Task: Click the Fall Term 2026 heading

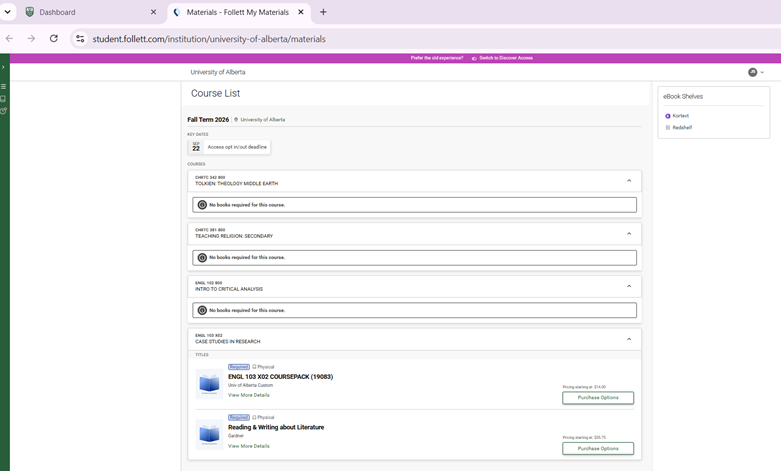Action: click(x=208, y=119)
